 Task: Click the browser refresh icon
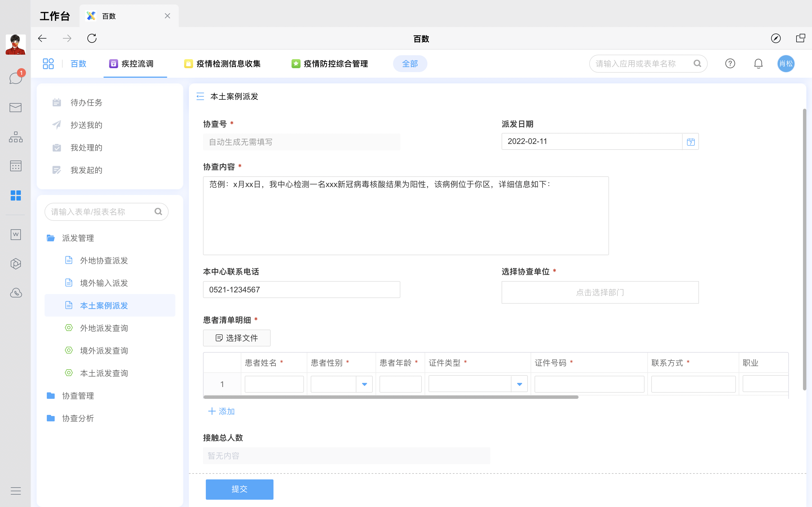point(92,39)
